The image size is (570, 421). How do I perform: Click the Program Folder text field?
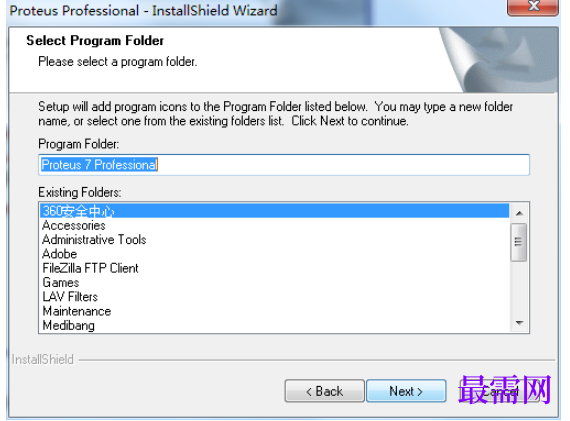(x=284, y=165)
